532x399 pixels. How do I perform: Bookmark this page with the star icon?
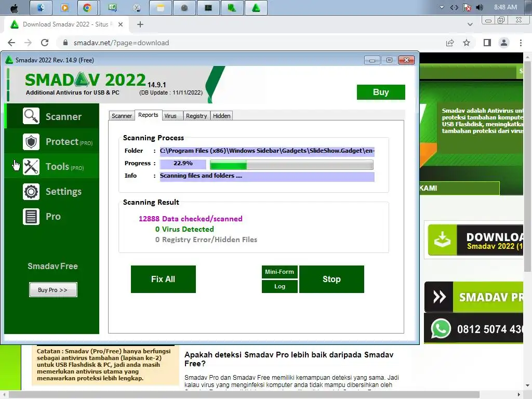click(x=467, y=43)
